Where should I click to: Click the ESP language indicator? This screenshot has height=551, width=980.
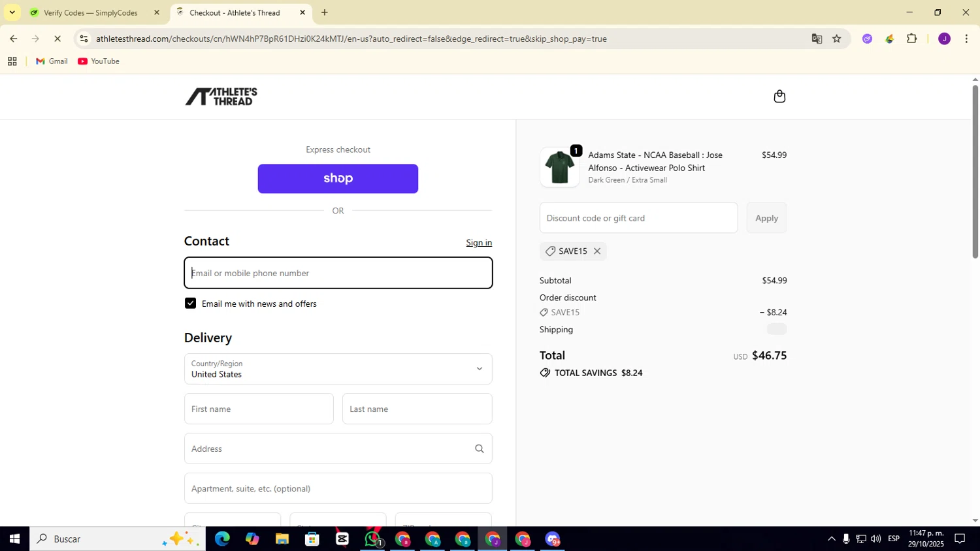pyautogui.click(x=894, y=539)
